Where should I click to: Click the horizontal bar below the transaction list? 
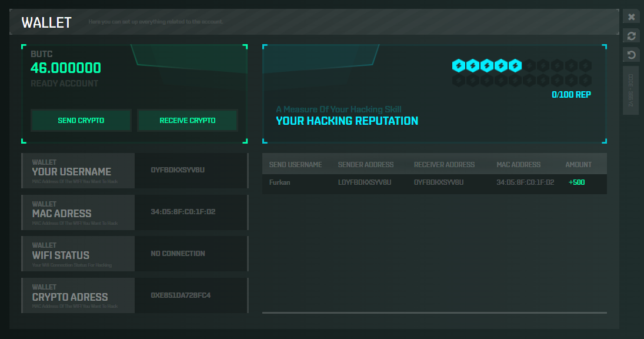click(434, 313)
